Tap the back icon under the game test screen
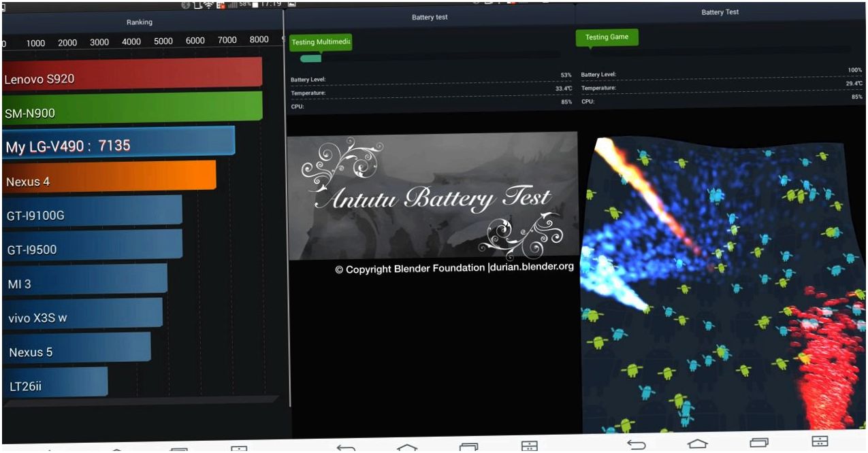 tap(637, 444)
